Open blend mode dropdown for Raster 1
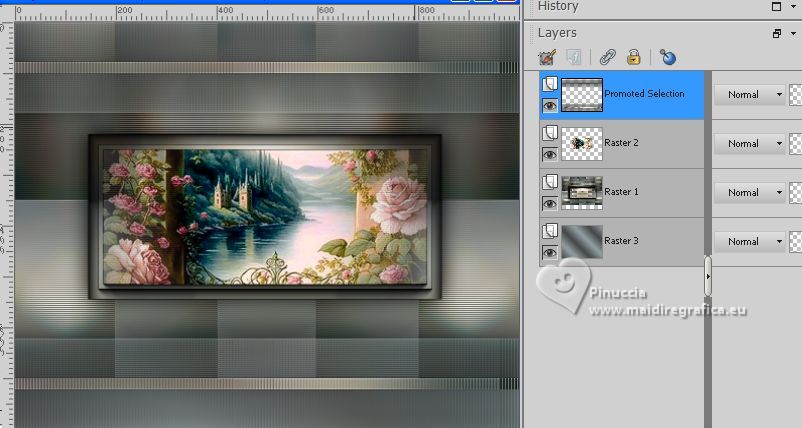The image size is (802, 428). [749, 193]
